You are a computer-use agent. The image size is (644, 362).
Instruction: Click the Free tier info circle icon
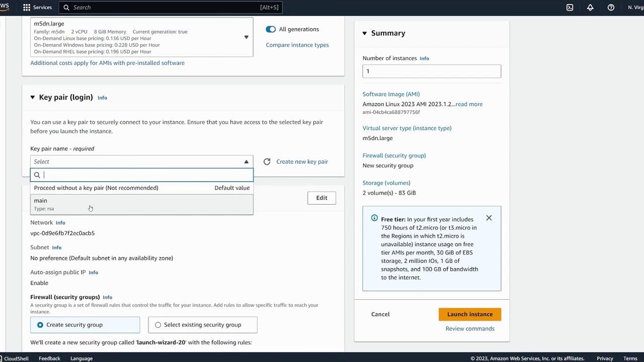[x=374, y=218]
